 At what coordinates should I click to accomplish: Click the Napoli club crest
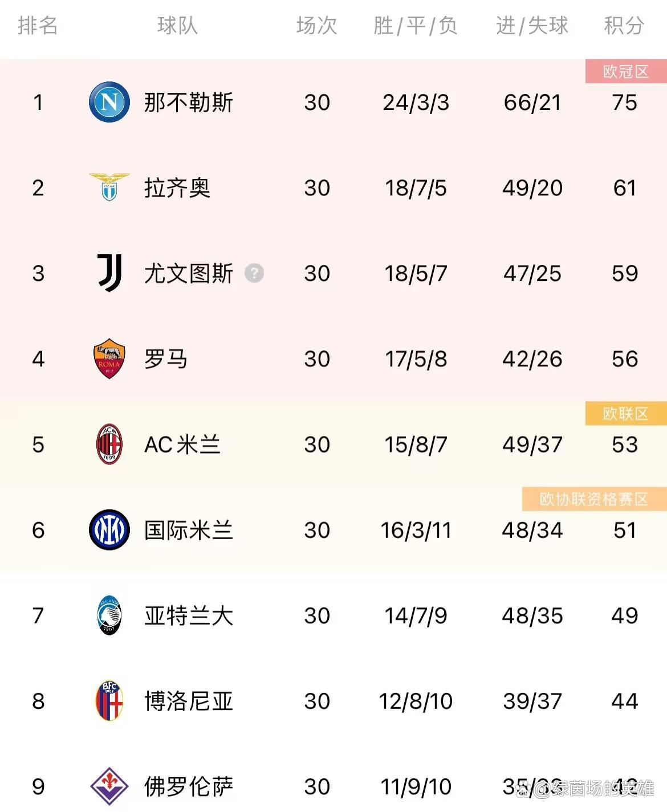pyautogui.click(x=108, y=103)
